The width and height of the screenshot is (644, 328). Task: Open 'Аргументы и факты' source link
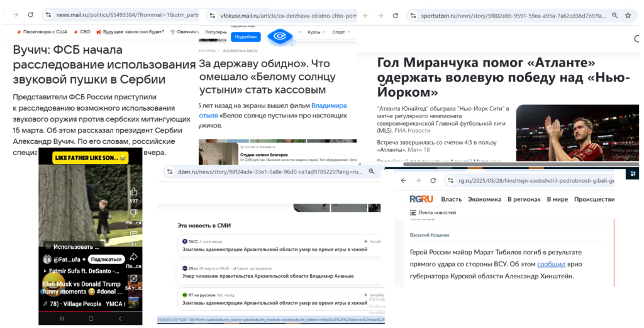240,50
